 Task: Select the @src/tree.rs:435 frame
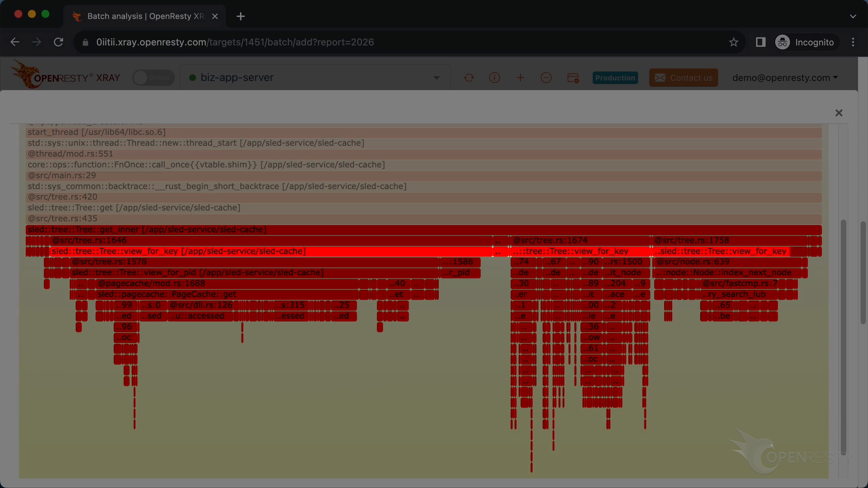(424, 219)
